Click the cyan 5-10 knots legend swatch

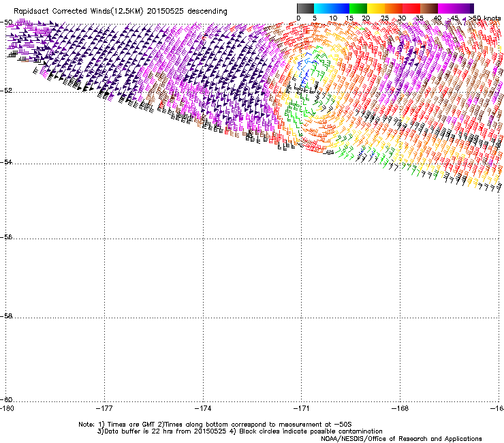pyautogui.click(x=323, y=8)
